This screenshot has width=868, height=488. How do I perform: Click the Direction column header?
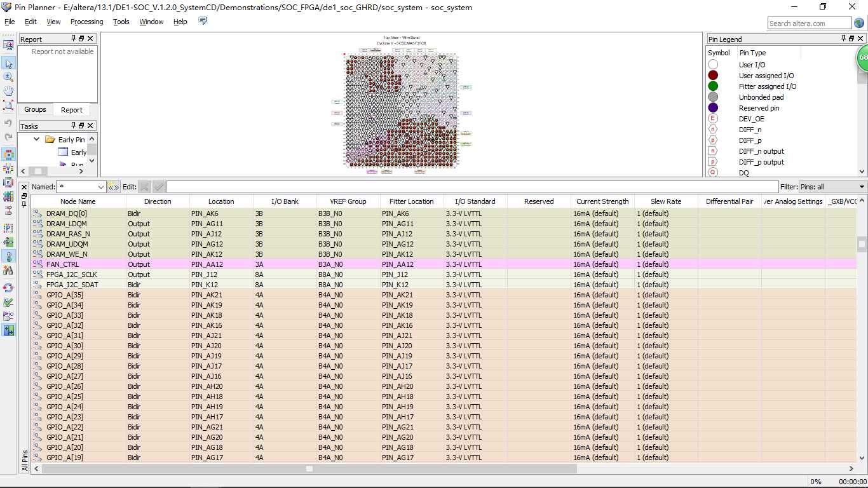pos(158,201)
